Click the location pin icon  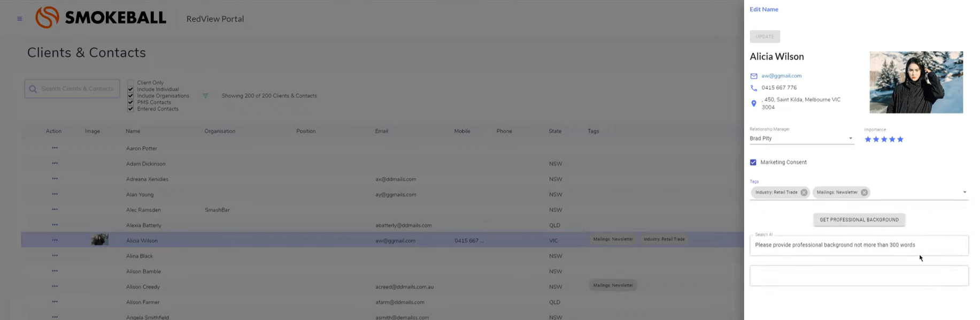tap(754, 103)
